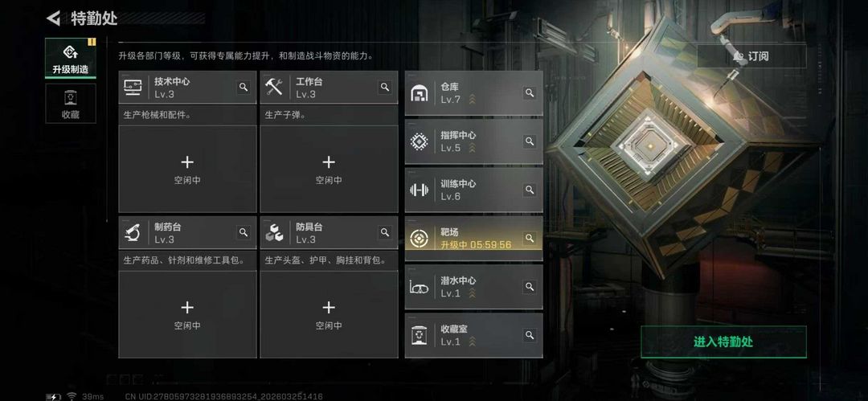Add production in 技术中心 idle slot
Image resolution: width=868 pixels, height=401 pixels.
(187, 169)
